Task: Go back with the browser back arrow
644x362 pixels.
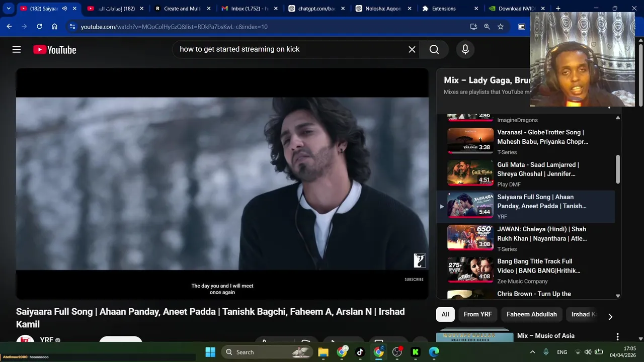Action: [x=9, y=27]
